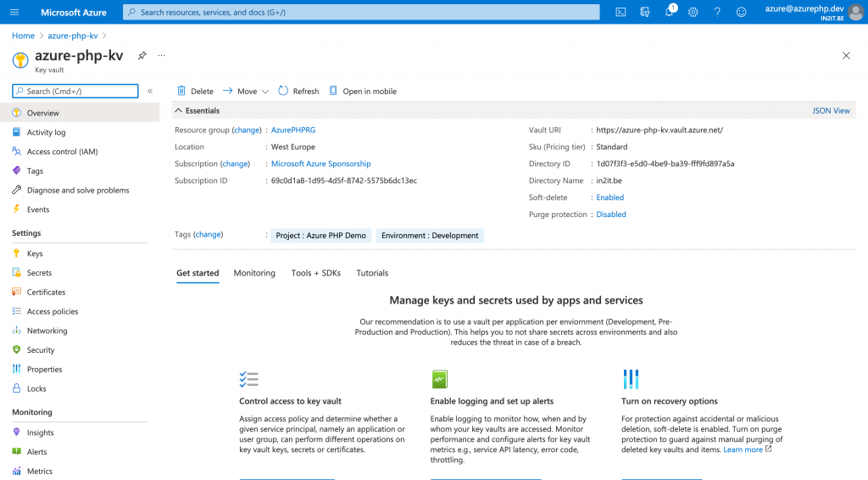Click the feedback smiley icon
Screen dimensions: 868x480
pos(741,12)
